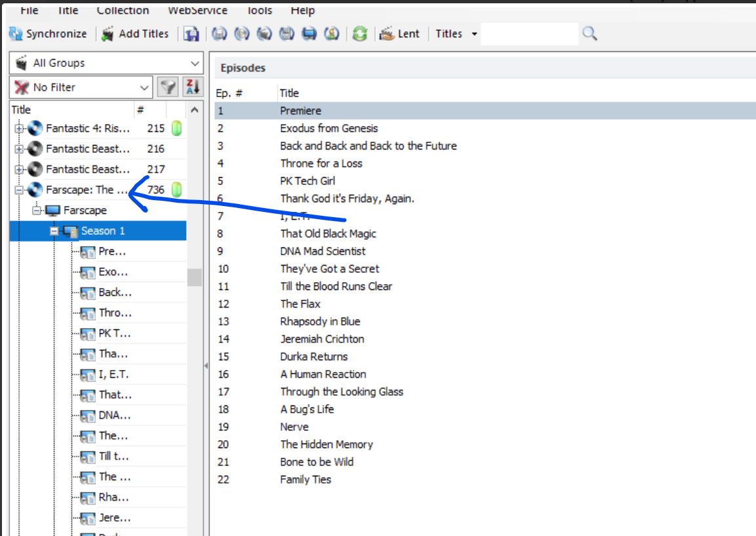Collapse the Farscape TV node

[37, 211]
